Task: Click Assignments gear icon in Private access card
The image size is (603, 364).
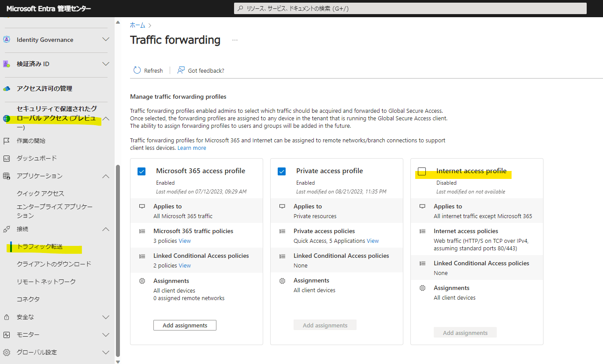Action: click(282, 281)
